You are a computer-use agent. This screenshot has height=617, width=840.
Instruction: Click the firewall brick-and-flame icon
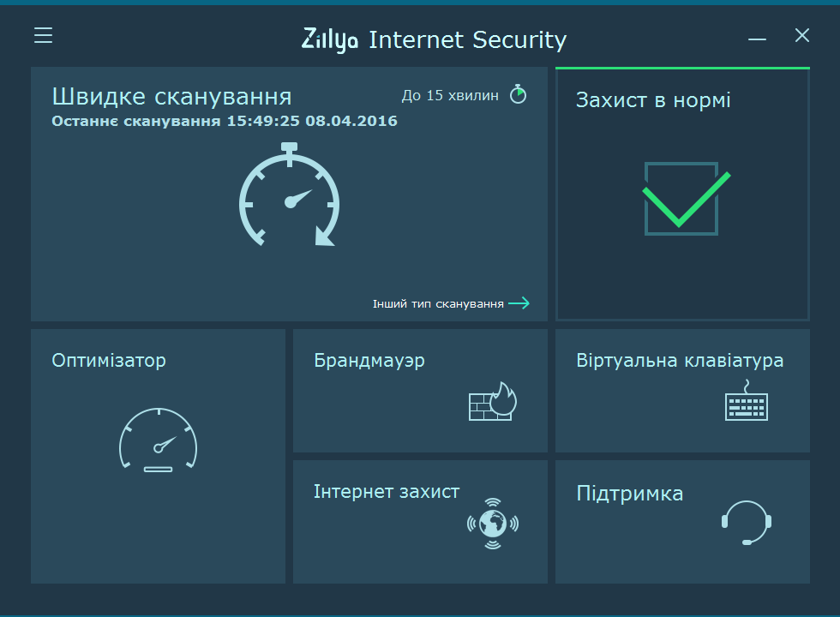click(x=493, y=401)
